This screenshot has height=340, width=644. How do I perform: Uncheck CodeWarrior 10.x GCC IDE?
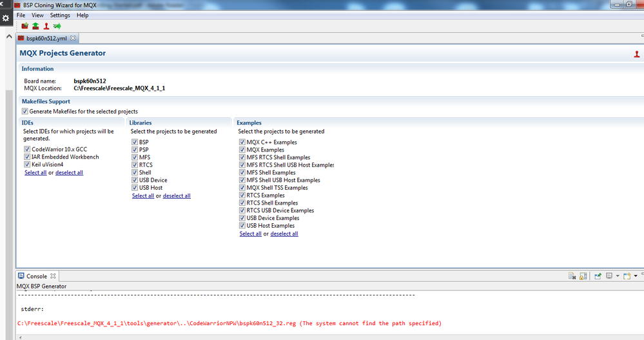pos(27,149)
